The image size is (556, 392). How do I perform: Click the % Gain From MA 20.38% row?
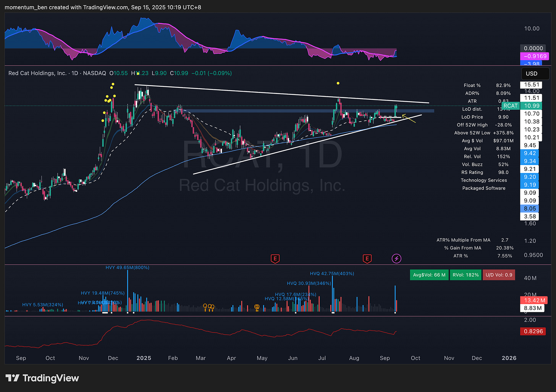(x=479, y=248)
